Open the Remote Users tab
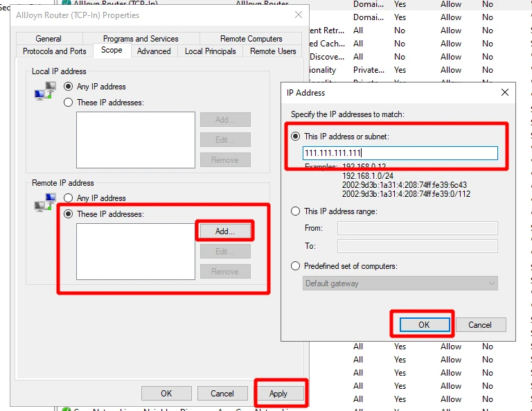Screen dimensions: 532x411 [273, 51]
